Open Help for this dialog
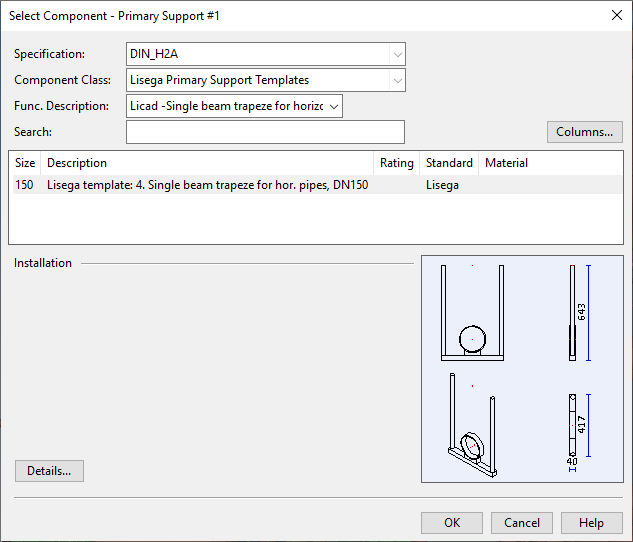The height and width of the screenshot is (542, 633). [x=591, y=523]
